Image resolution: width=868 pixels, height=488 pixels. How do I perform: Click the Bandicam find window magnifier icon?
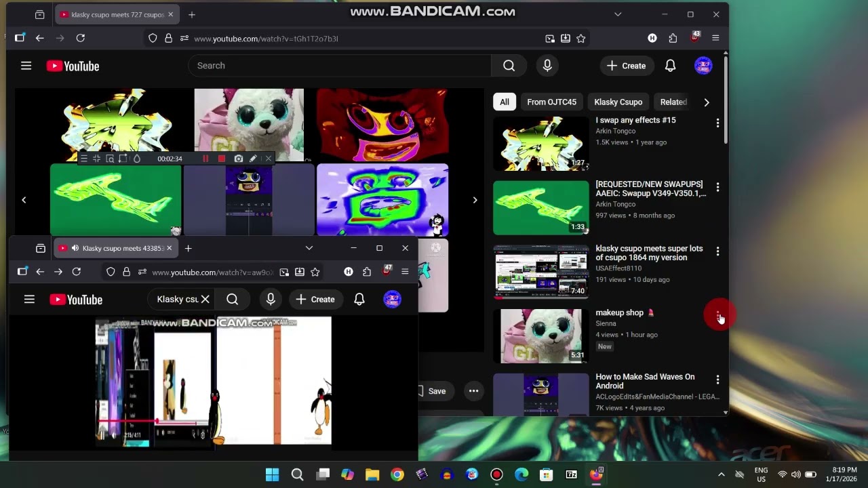[x=110, y=159]
